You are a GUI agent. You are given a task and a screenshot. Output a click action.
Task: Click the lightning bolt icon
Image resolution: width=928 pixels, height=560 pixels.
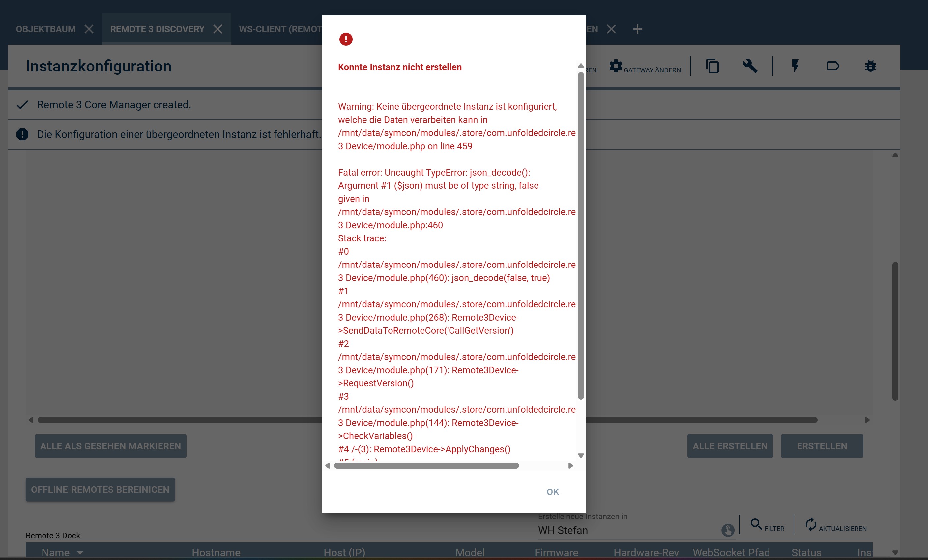(x=795, y=66)
